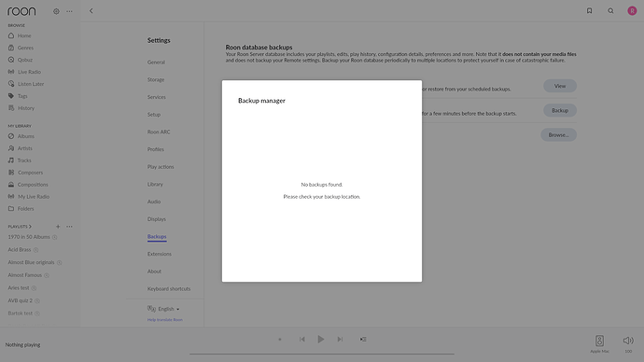Image resolution: width=644 pixels, height=362 pixels.
Task: Open Profiles settings tab
Action: (156, 149)
